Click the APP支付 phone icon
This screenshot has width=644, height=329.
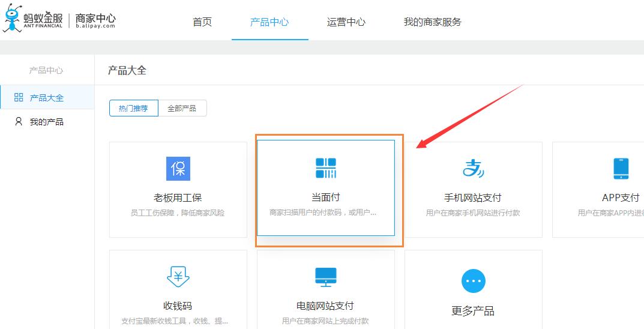[x=621, y=169]
